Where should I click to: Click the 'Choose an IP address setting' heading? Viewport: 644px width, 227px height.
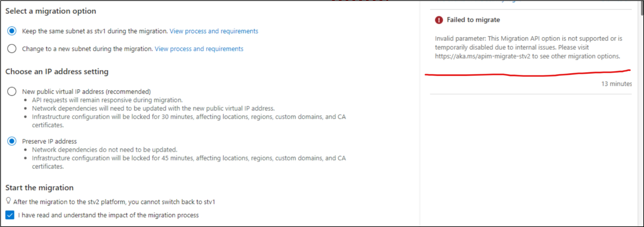[57, 71]
